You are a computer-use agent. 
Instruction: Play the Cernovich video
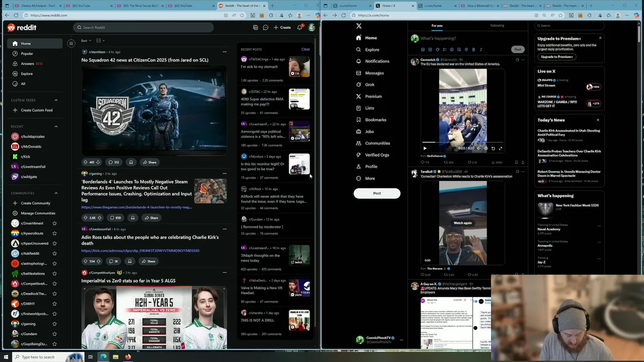click(425, 148)
